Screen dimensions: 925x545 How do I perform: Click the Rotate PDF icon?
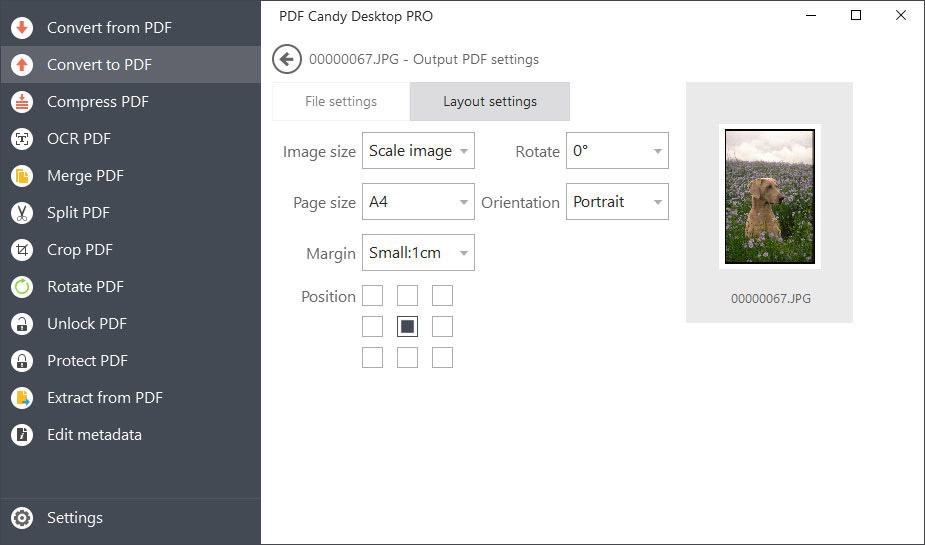[x=22, y=287]
